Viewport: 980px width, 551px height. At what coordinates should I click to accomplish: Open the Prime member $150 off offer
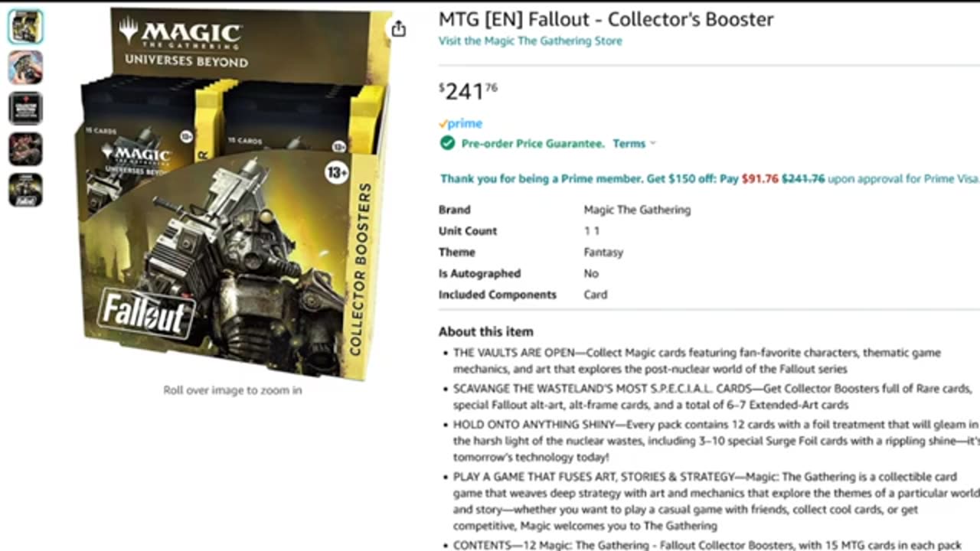point(578,179)
